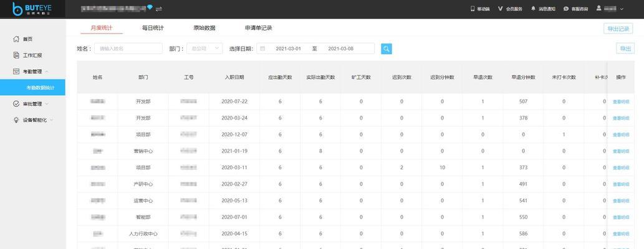Click the 迟到次数 column header
This screenshot has height=249, width=644.
(x=401, y=77)
